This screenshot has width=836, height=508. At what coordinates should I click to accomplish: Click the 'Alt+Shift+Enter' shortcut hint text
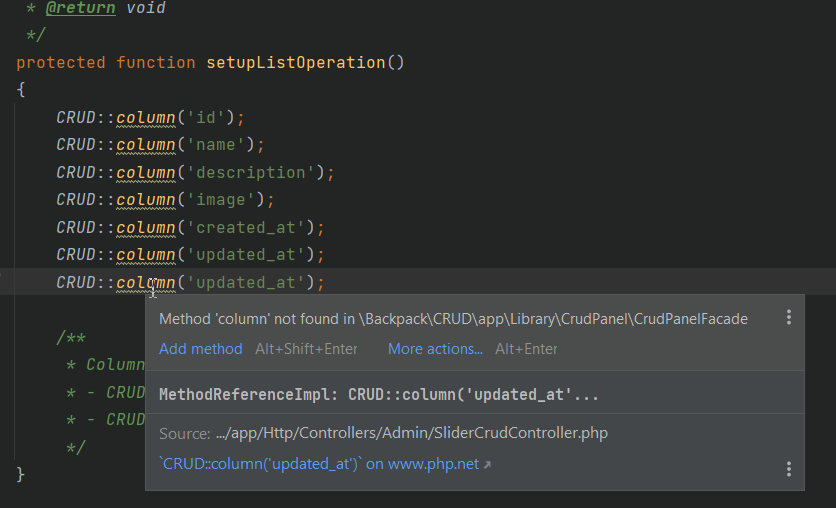(306, 349)
